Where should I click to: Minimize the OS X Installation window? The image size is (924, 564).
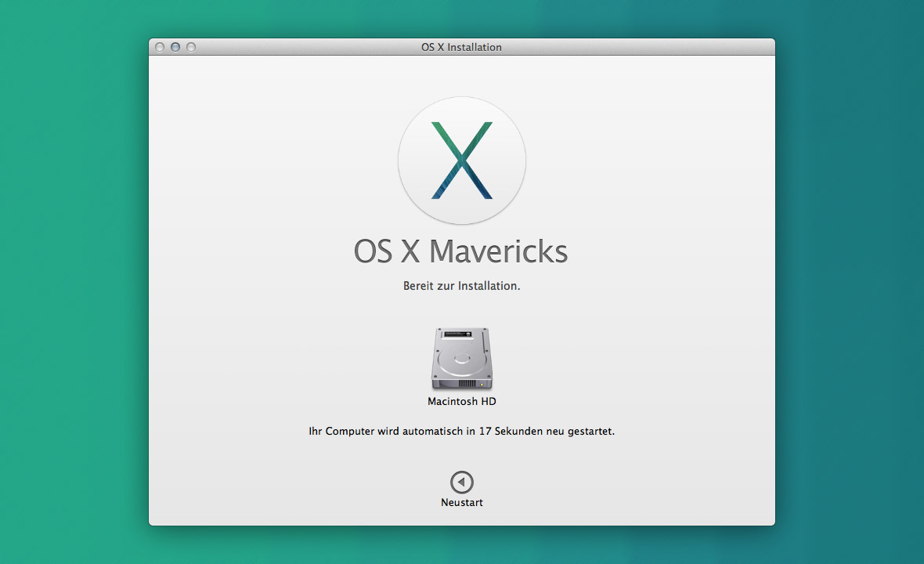[175, 47]
